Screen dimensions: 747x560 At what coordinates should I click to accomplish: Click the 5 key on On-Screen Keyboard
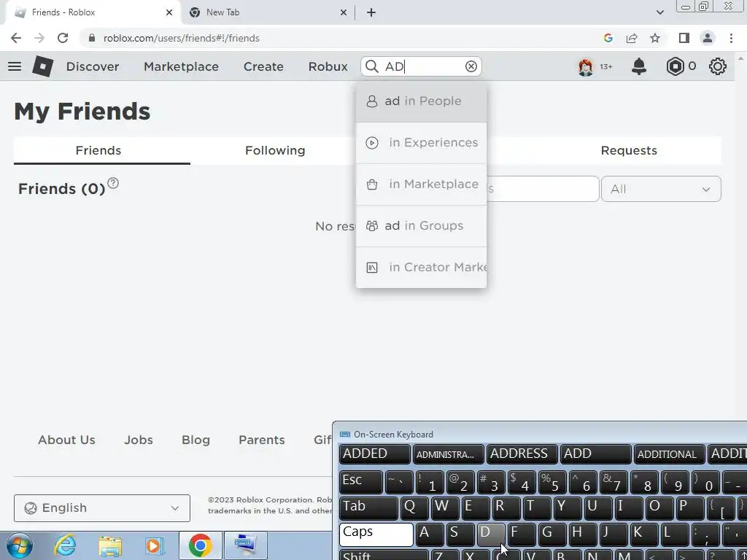[552, 483]
